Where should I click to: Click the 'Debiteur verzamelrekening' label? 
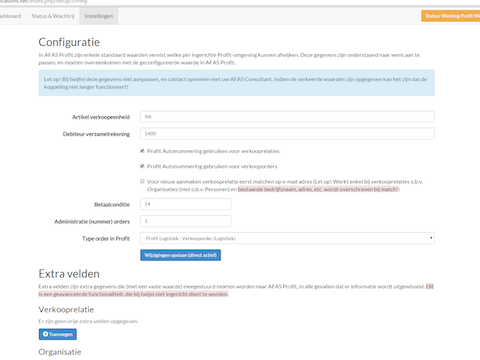click(x=96, y=134)
